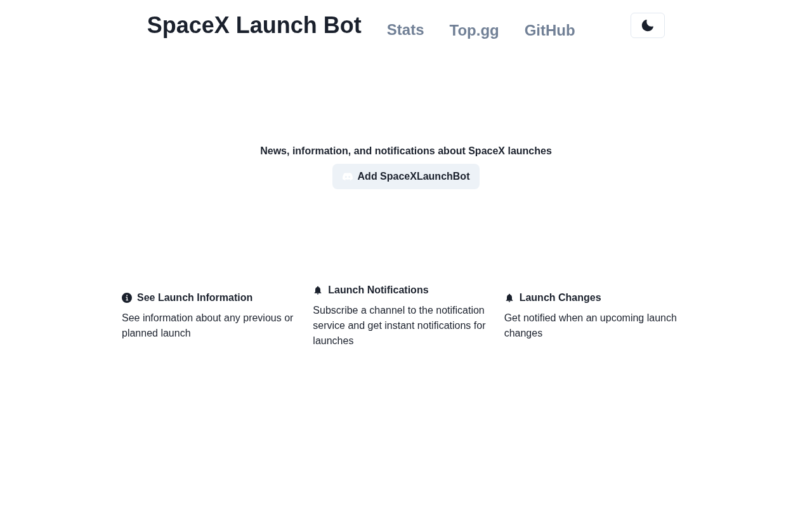Click the Launch Notifications heading
This screenshot has width=812, height=508.
coord(378,290)
